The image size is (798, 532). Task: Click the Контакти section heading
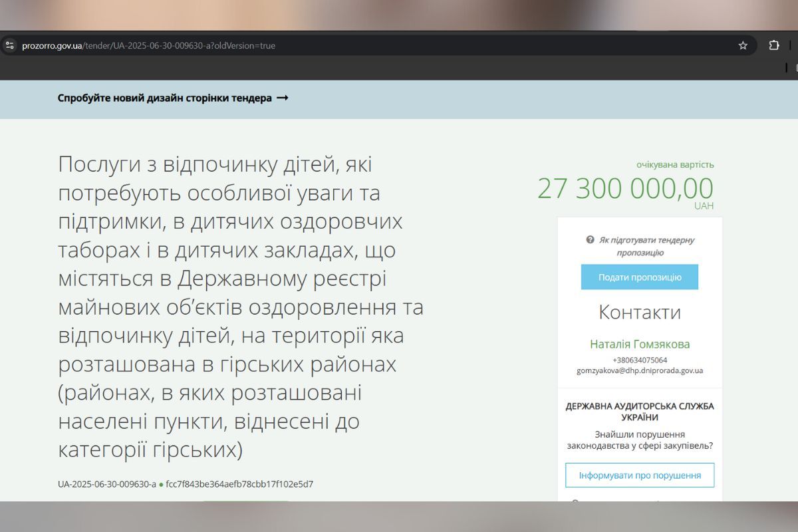click(640, 313)
